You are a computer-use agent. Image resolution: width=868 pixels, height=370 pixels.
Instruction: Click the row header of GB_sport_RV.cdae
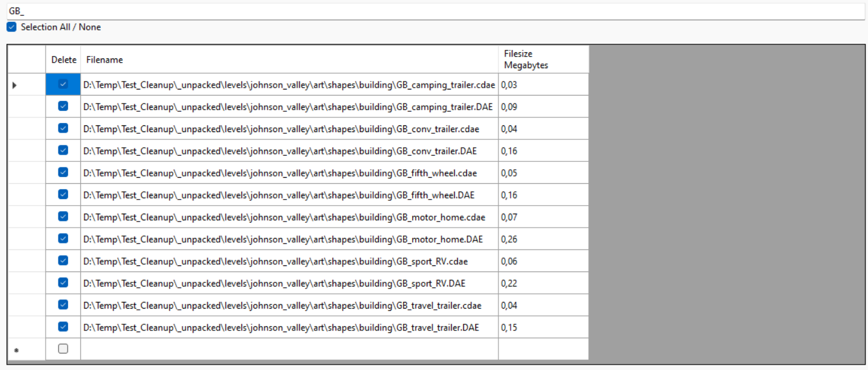pos(27,261)
